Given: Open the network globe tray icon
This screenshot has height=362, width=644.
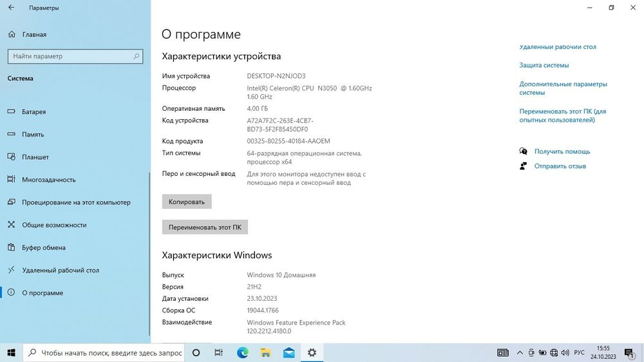Looking at the screenshot, I should point(554,352).
